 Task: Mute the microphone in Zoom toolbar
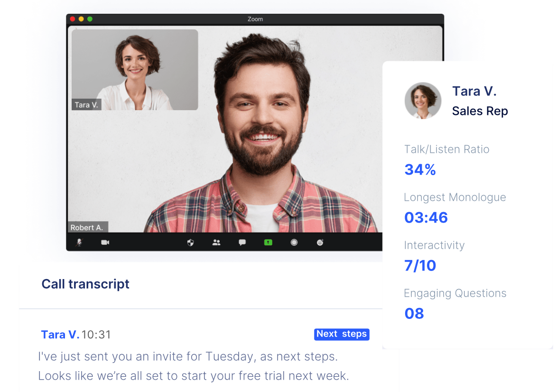pos(79,243)
